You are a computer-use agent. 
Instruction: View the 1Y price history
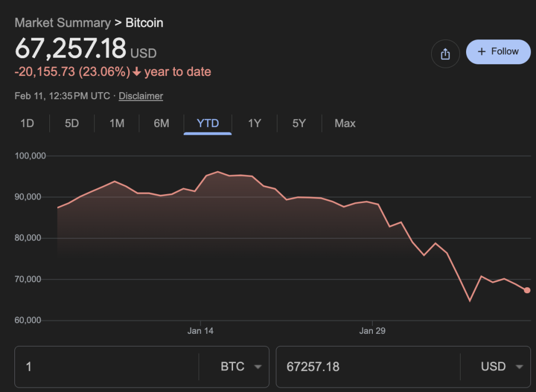pos(254,123)
